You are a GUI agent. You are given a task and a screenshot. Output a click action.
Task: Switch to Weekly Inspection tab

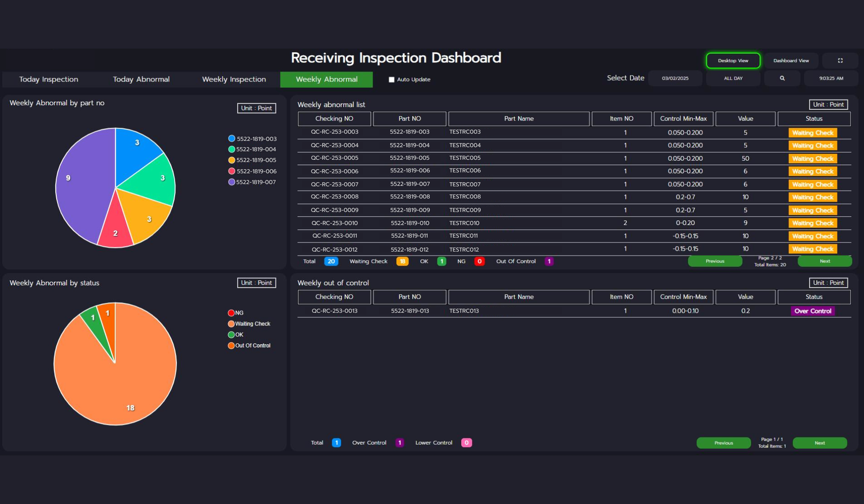[x=234, y=80]
